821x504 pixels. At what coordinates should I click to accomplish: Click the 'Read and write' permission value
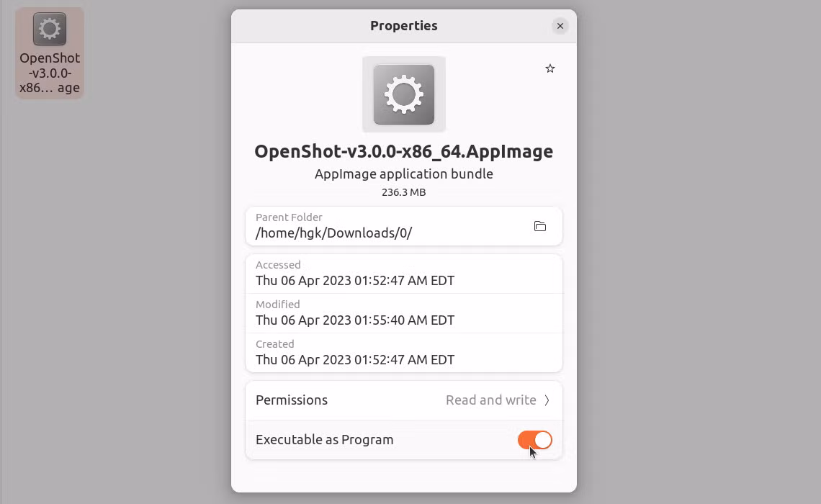pos(490,400)
